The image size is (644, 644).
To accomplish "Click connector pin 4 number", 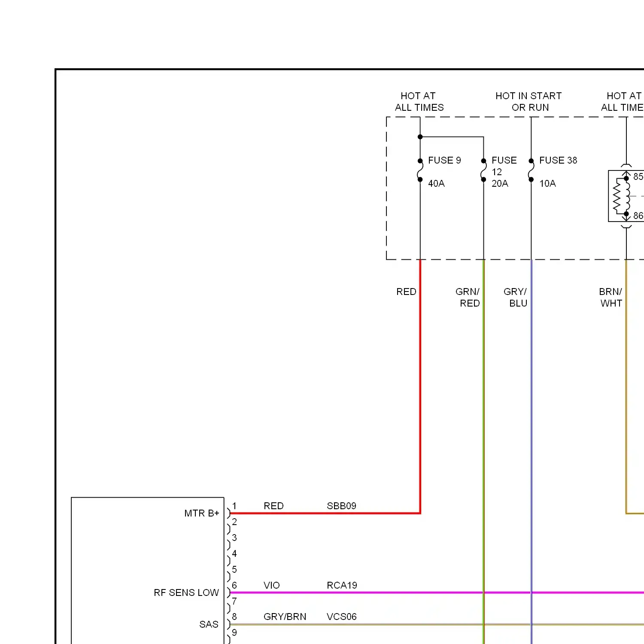I will [x=234, y=553].
